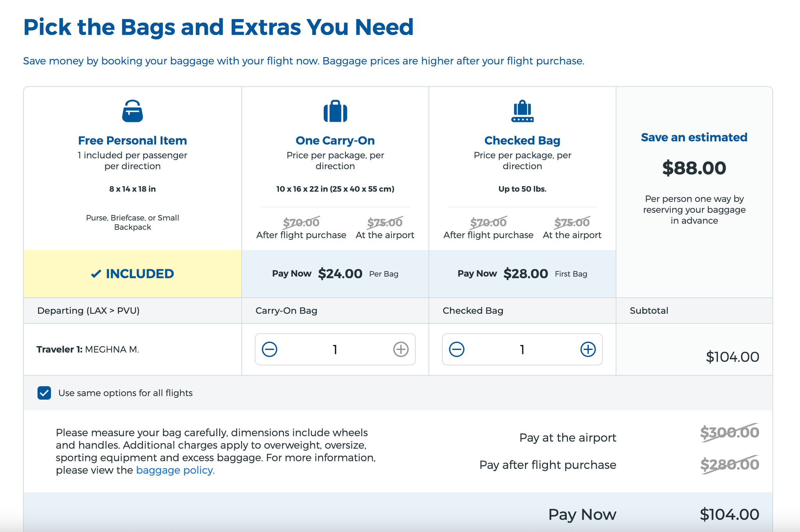Click the Checked Bag conveyor icon
Viewport: 800px width, 532px height.
pyautogui.click(x=522, y=111)
